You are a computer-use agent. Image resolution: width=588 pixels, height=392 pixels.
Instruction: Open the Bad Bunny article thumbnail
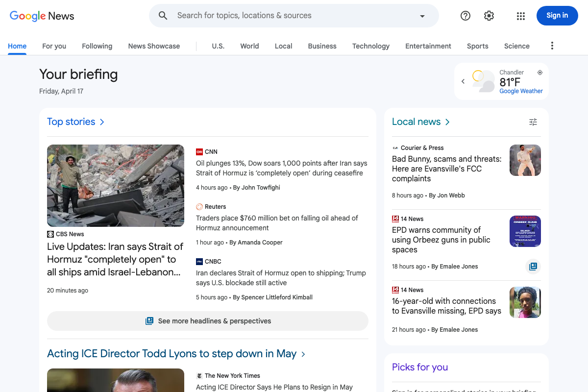click(x=525, y=160)
